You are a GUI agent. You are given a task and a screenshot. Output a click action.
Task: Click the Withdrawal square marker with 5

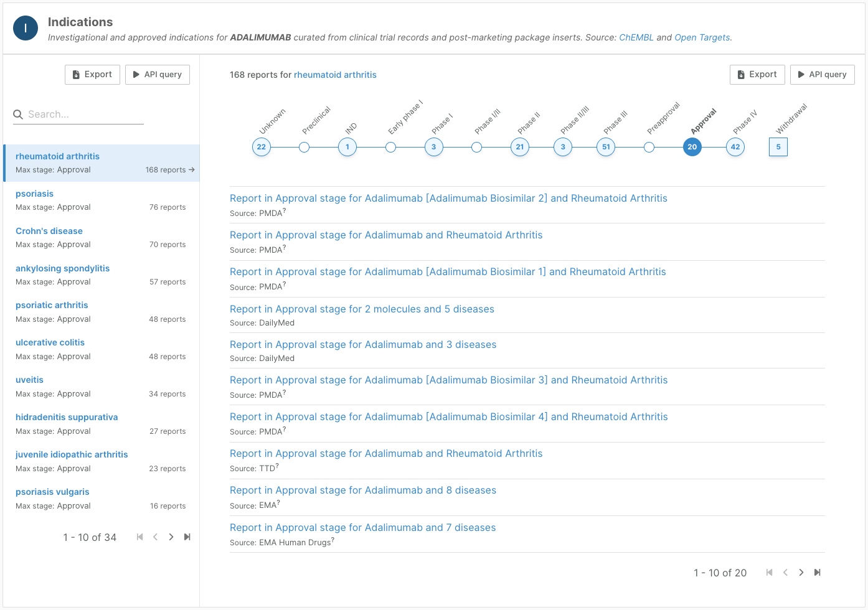[x=778, y=147]
